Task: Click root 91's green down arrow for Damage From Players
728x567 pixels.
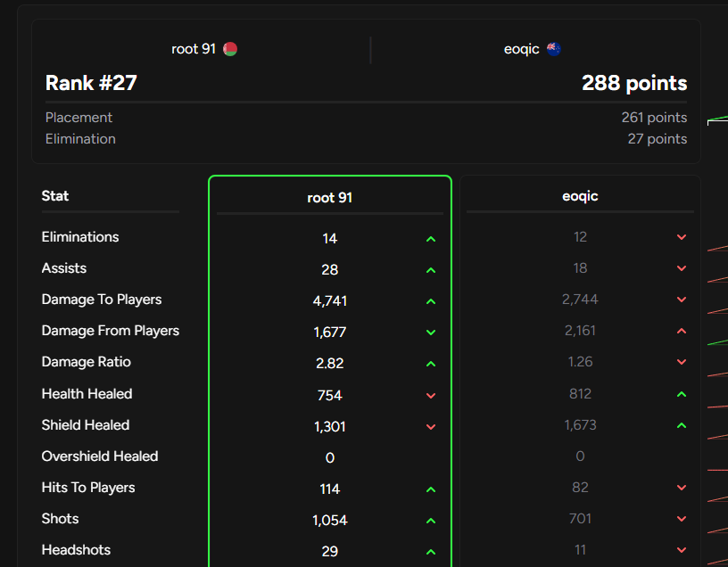Action: pos(431,333)
